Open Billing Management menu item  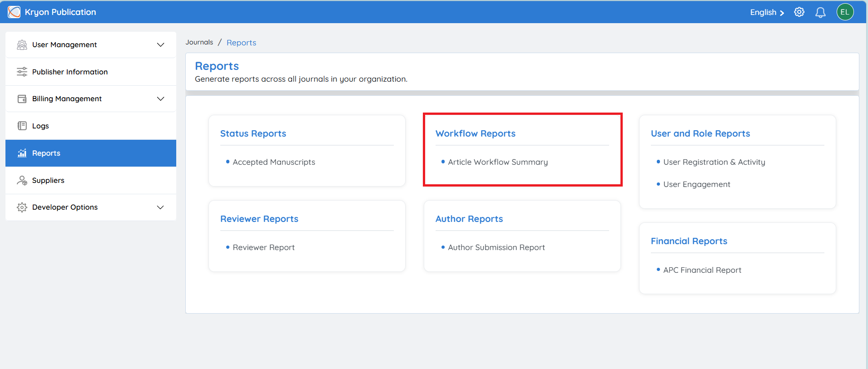pyautogui.click(x=91, y=98)
